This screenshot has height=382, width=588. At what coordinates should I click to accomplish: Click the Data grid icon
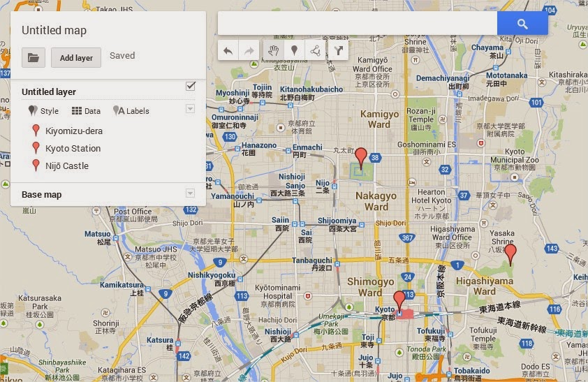[x=77, y=110]
